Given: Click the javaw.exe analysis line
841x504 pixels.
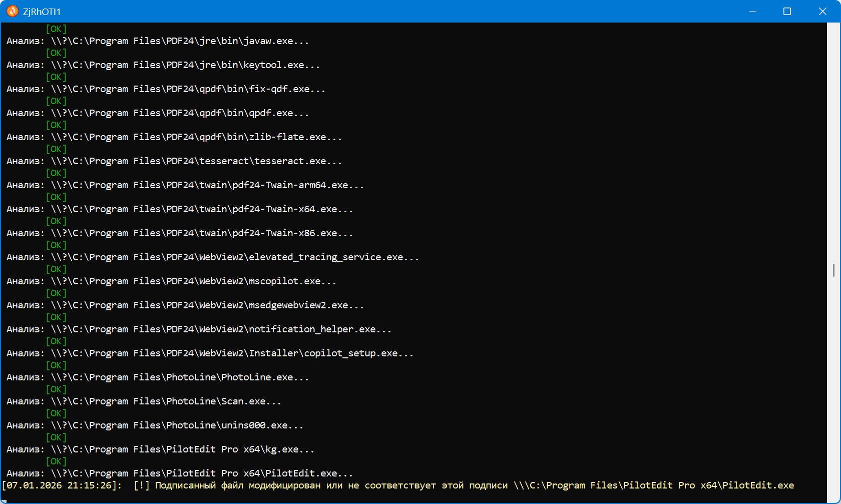Looking at the screenshot, I should coord(158,41).
